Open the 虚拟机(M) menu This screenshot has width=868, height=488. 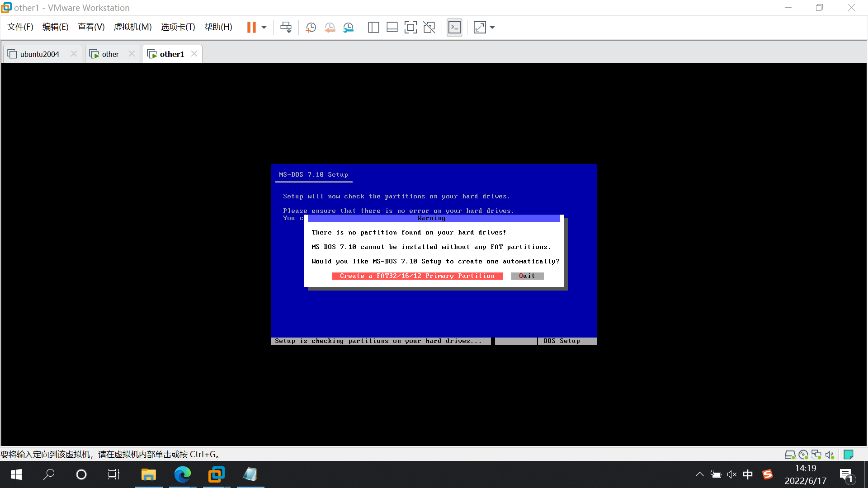pos(132,27)
